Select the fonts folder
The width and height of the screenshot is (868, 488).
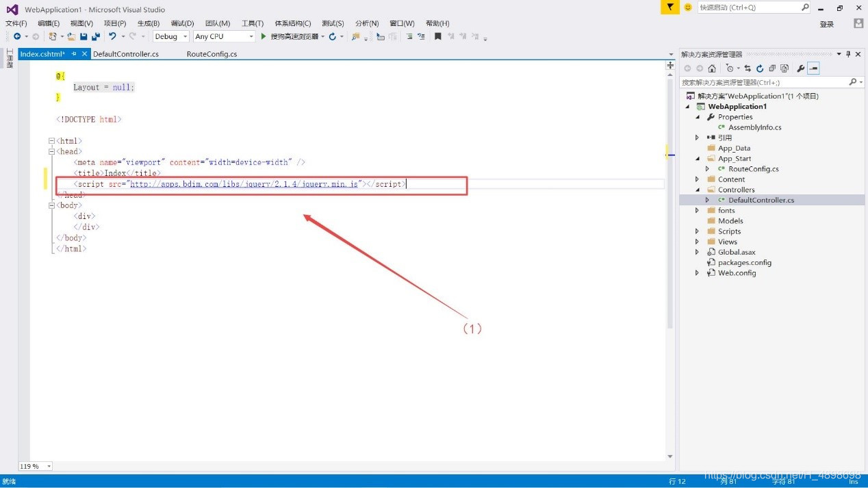tap(726, 211)
